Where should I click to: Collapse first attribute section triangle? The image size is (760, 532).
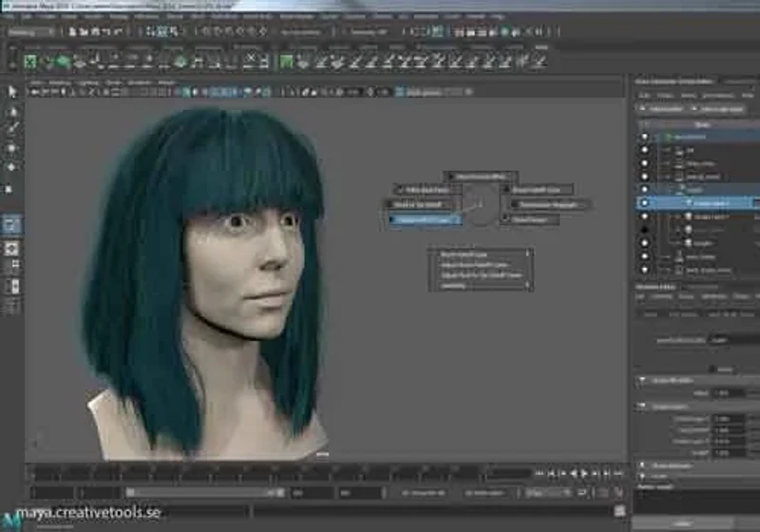tap(642, 380)
